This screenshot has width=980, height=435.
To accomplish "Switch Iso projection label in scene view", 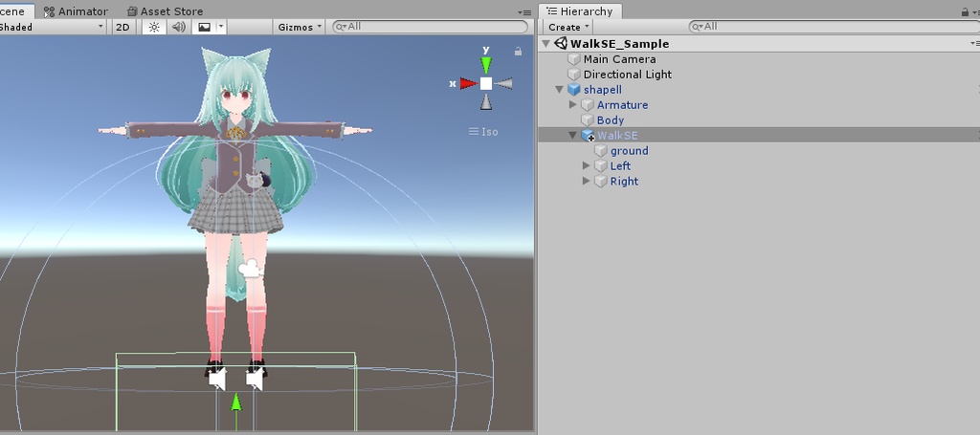I will point(483,132).
